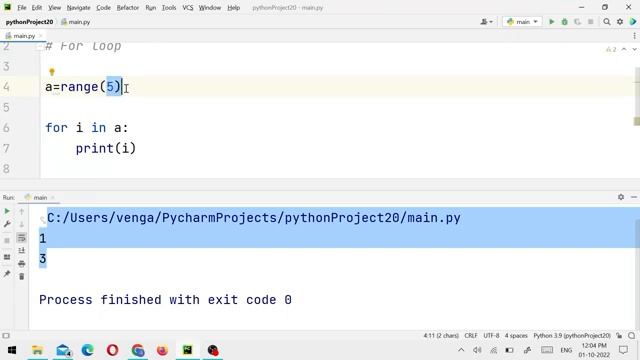Close the main.py editor tab
The height and width of the screenshot is (360, 640).
click(x=40, y=36)
